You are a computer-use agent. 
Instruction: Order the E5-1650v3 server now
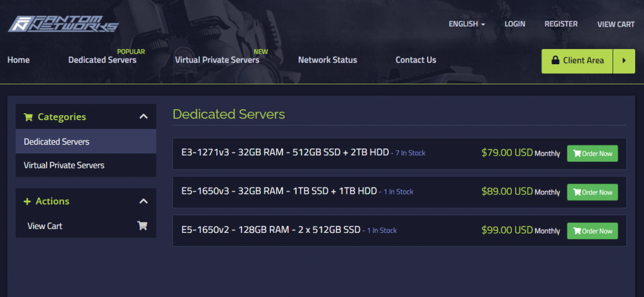pyautogui.click(x=592, y=193)
